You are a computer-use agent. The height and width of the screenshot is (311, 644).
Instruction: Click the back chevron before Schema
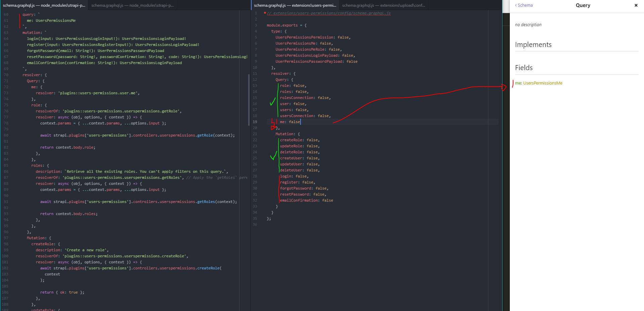tap(516, 5)
